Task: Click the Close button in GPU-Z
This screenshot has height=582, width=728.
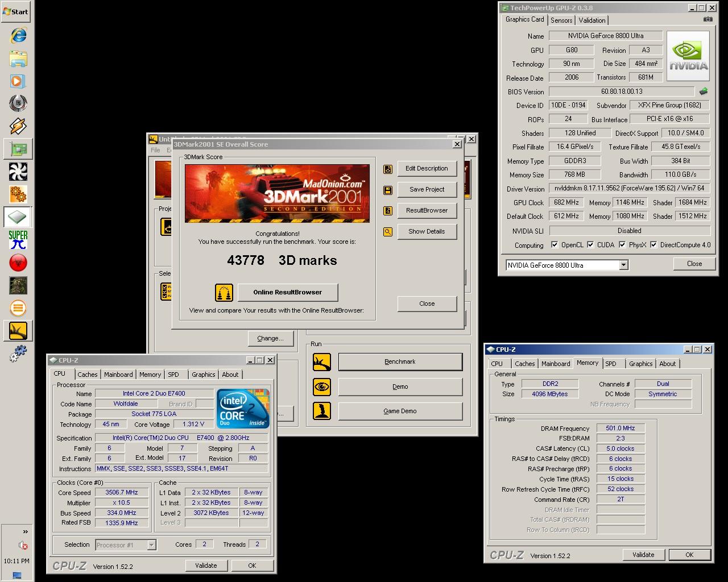Action: [694, 264]
